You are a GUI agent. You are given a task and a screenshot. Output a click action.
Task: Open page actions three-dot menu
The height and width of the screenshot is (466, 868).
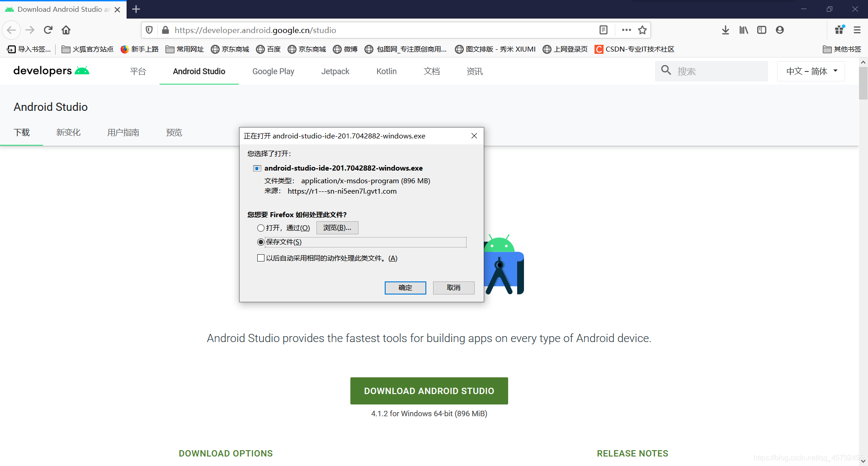(626, 30)
